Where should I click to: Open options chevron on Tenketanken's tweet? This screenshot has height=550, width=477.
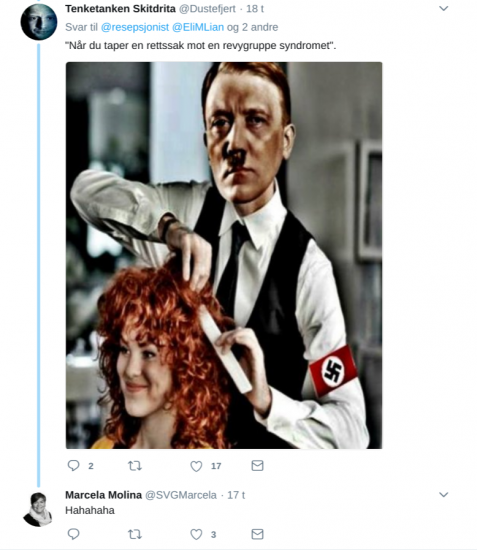pyautogui.click(x=444, y=8)
